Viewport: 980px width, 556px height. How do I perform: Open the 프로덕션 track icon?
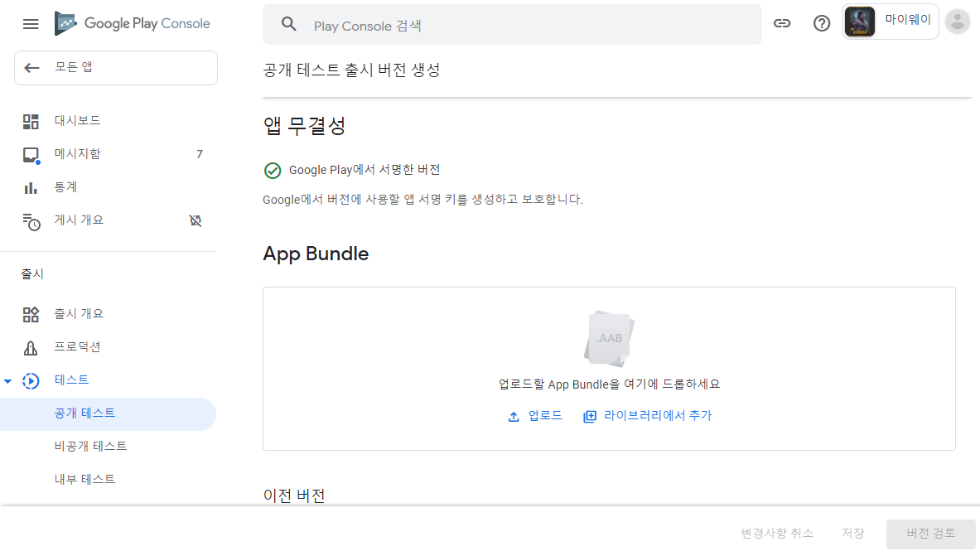(31, 346)
